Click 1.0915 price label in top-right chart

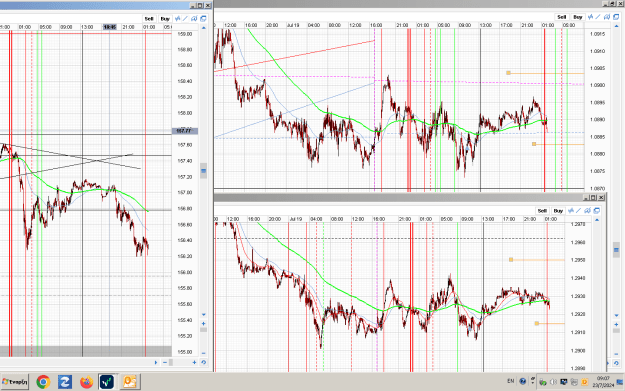(x=597, y=34)
